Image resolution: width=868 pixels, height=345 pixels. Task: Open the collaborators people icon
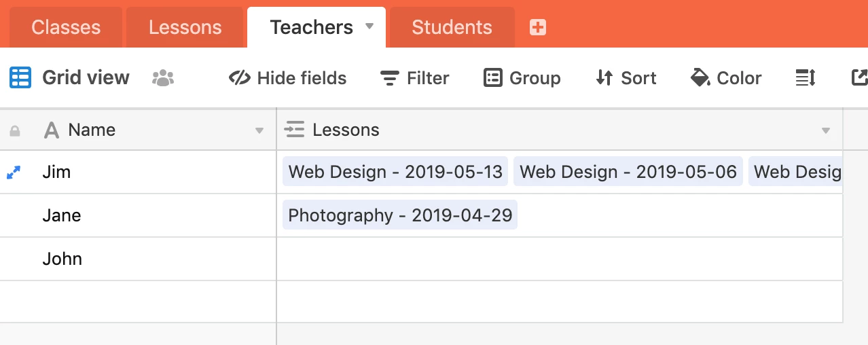click(163, 78)
